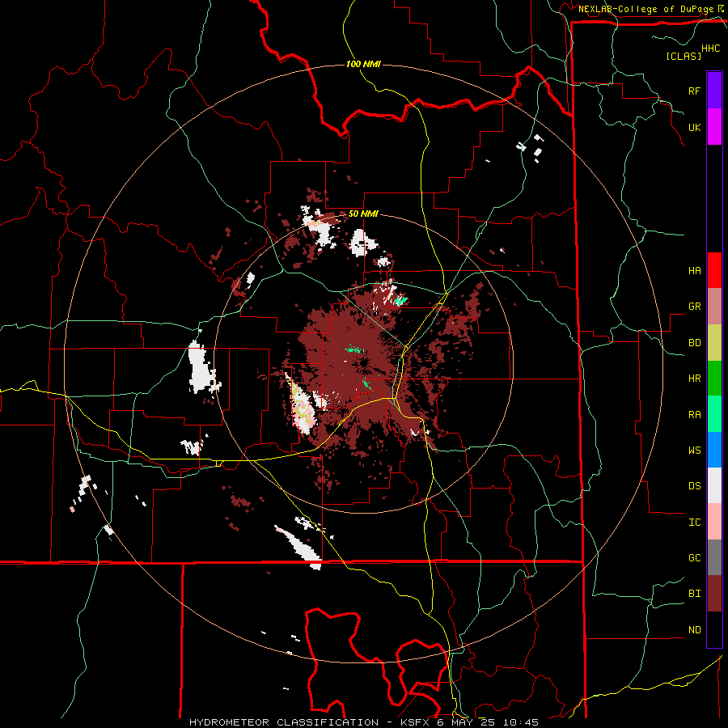Select the GC gray legend swatch

[x=714, y=557]
